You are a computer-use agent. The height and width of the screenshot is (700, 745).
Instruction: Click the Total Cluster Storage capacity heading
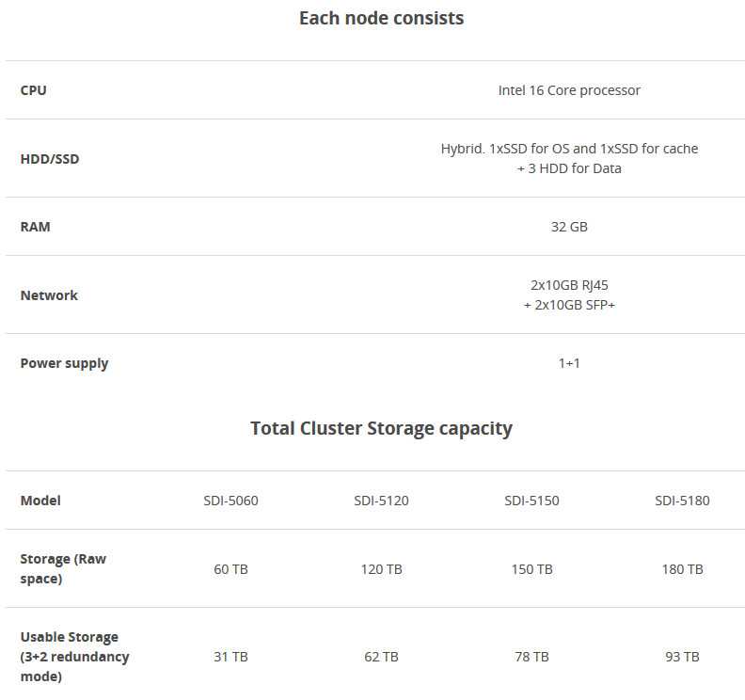point(381,429)
